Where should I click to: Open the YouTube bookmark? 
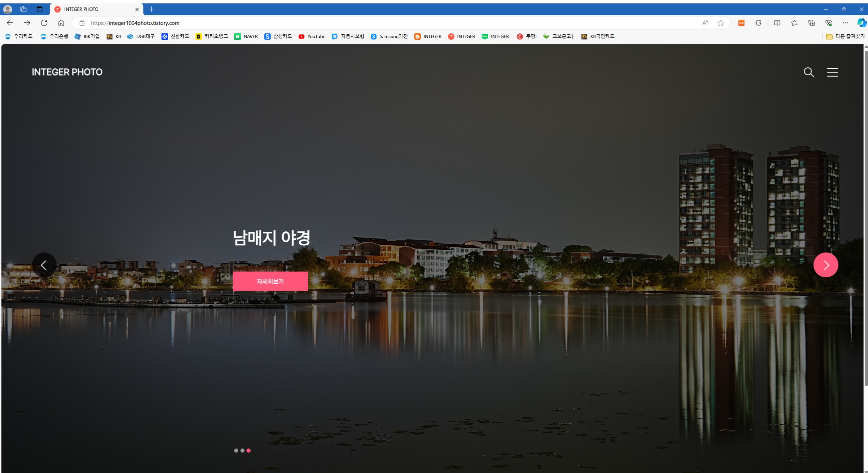pyautogui.click(x=312, y=36)
